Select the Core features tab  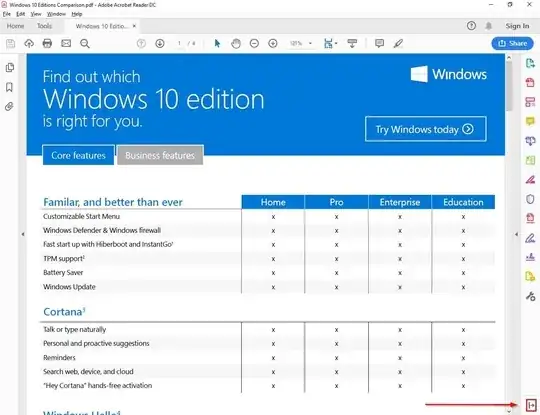point(79,155)
